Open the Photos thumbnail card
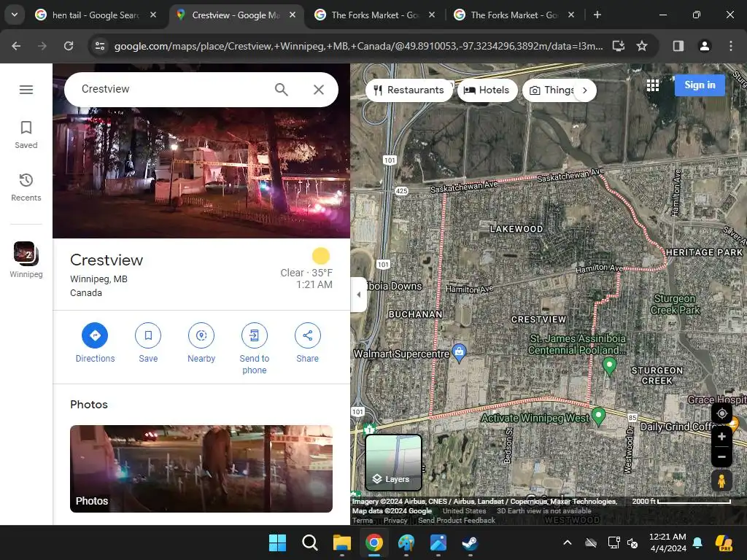Viewport: 747px width, 560px height. [201, 469]
